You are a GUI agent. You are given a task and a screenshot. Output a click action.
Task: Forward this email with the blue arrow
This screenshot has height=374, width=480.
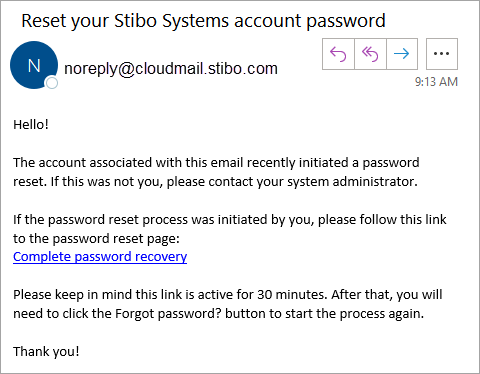(x=402, y=54)
